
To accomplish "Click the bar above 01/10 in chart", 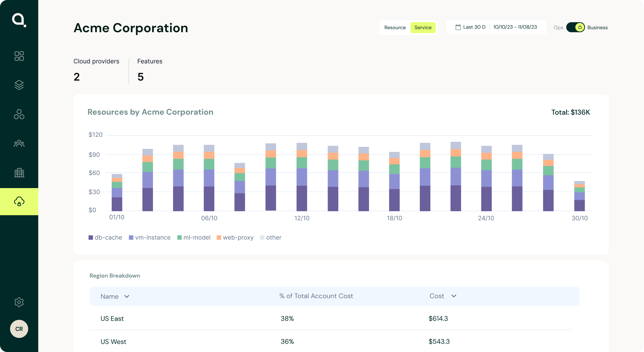I will point(117,192).
